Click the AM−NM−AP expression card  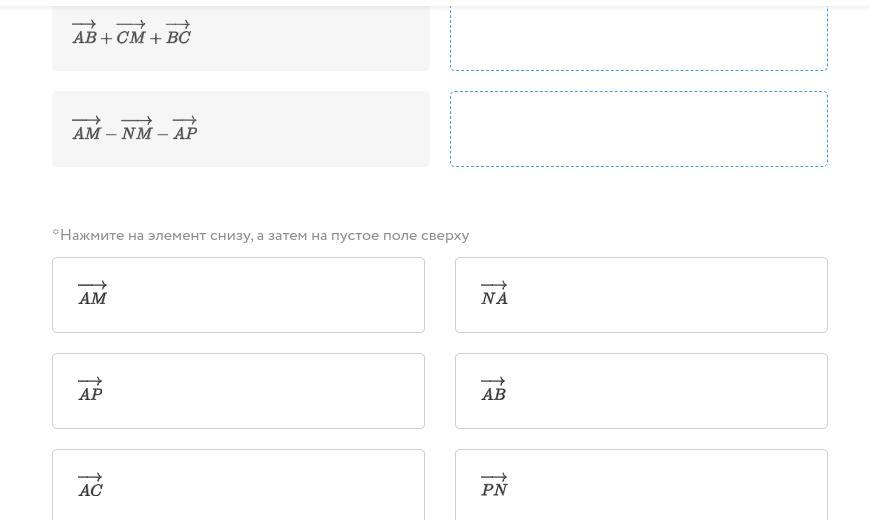(240, 129)
